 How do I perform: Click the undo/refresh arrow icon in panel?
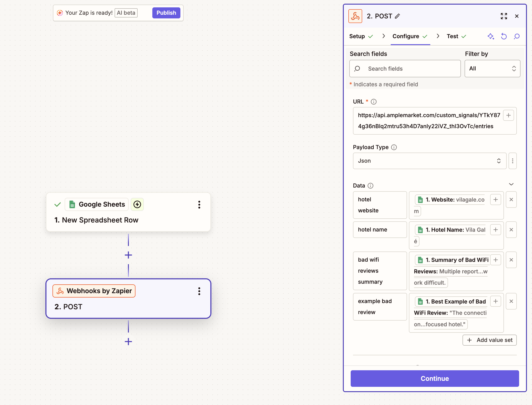click(503, 36)
